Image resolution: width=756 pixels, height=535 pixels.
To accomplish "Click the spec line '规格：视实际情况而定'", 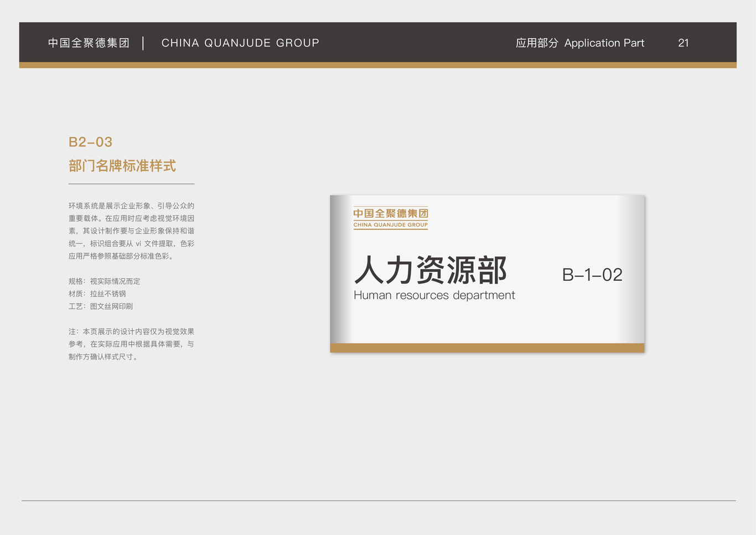I will click(x=105, y=281).
